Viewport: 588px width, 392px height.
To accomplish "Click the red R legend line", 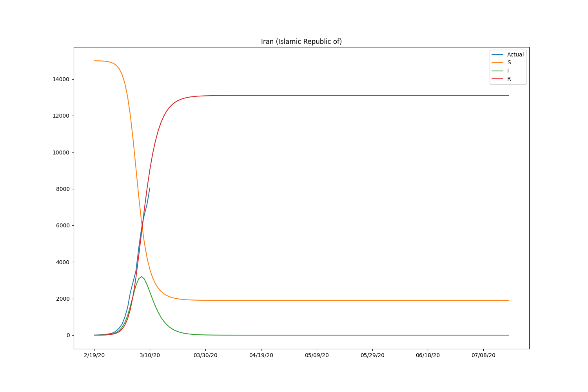I will click(x=498, y=79).
